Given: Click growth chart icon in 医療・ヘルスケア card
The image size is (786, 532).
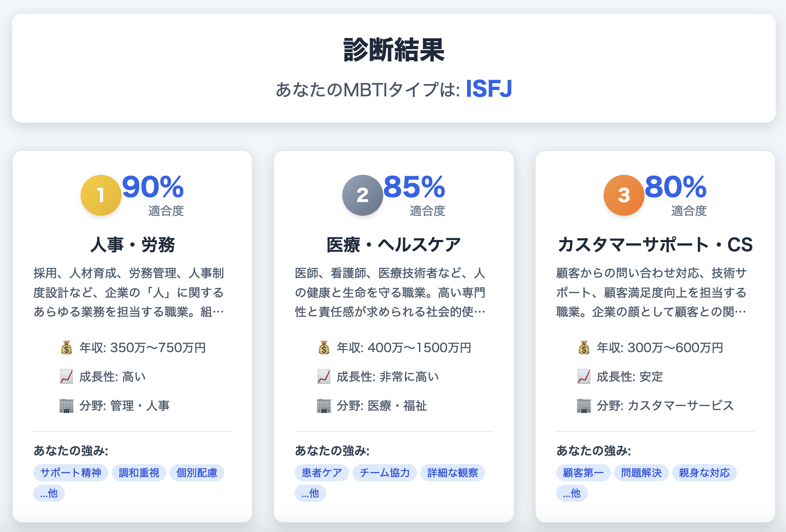Looking at the screenshot, I should pos(324,377).
